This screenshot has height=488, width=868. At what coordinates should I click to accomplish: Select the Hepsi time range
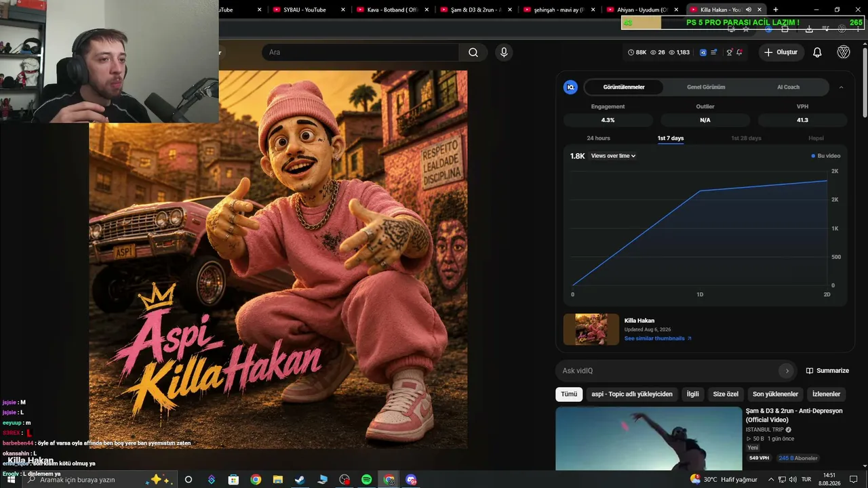coord(816,138)
